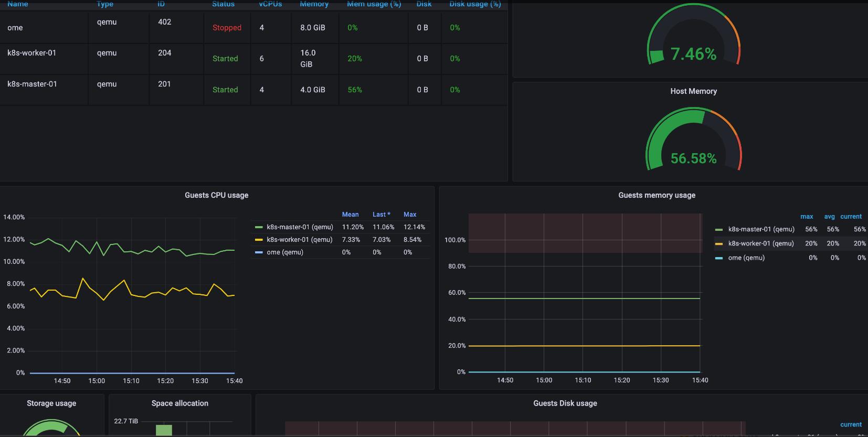This screenshot has height=437, width=868.
Task: Click the 8.0 GiB memory cell
Action: tap(313, 28)
